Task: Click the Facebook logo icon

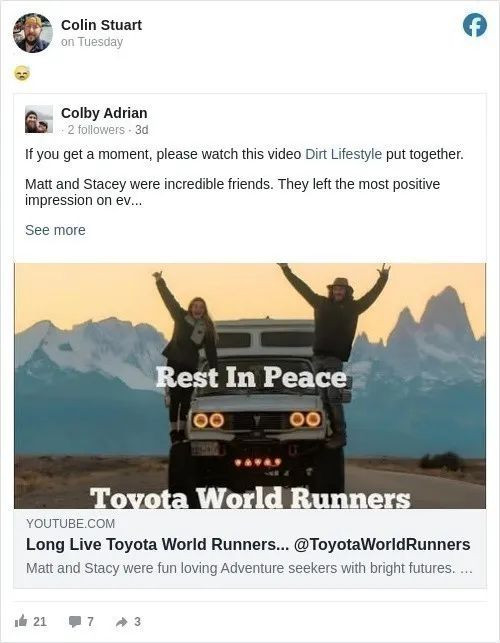Action: click(x=475, y=25)
